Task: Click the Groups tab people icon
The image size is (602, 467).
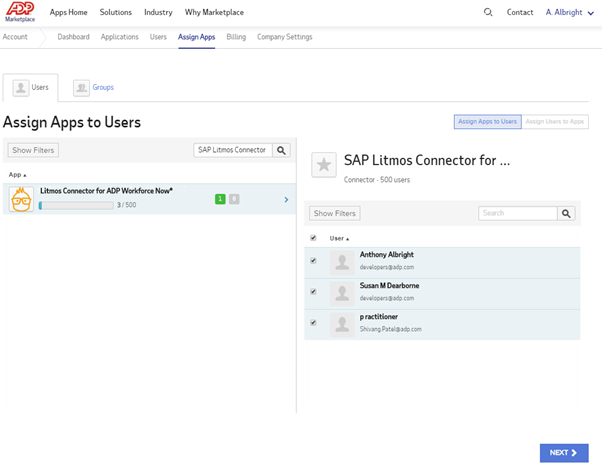Action: tap(81, 88)
